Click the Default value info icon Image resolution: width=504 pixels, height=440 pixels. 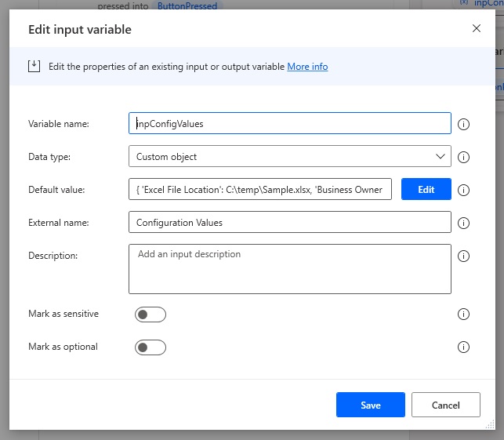[x=463, y=190]
